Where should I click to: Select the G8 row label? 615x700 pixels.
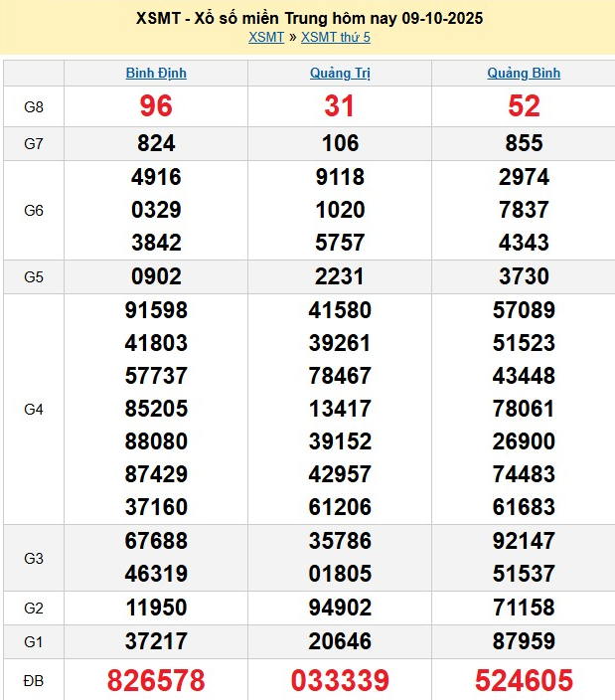pos(34,106)
